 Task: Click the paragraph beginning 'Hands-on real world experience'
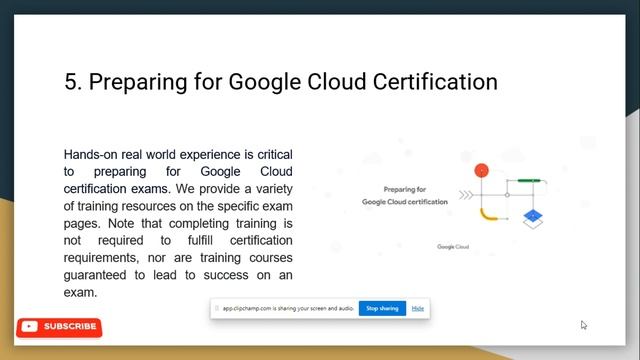(x=178, y=223)
